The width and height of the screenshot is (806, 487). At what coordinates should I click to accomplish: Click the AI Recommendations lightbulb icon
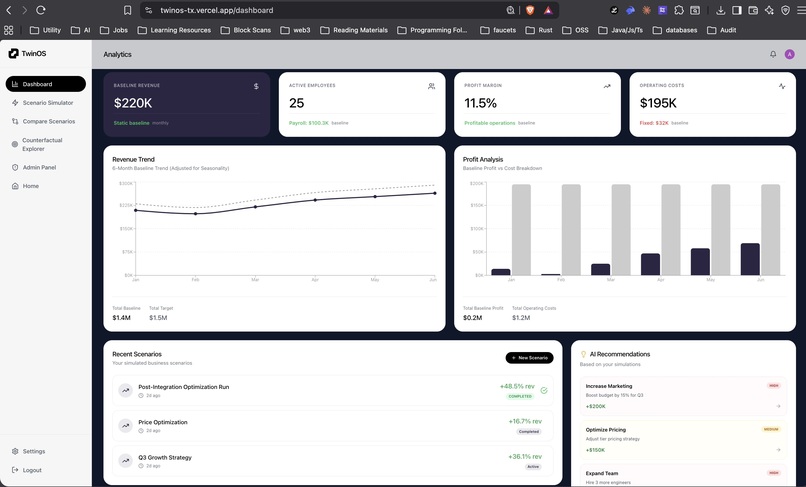point(583,354)
